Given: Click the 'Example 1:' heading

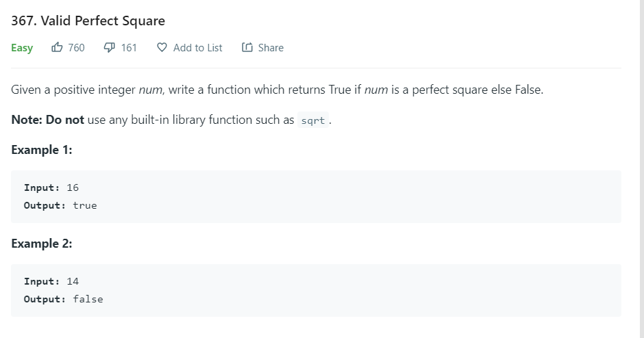Looking at the screenshot, I should tap(42, 150).
